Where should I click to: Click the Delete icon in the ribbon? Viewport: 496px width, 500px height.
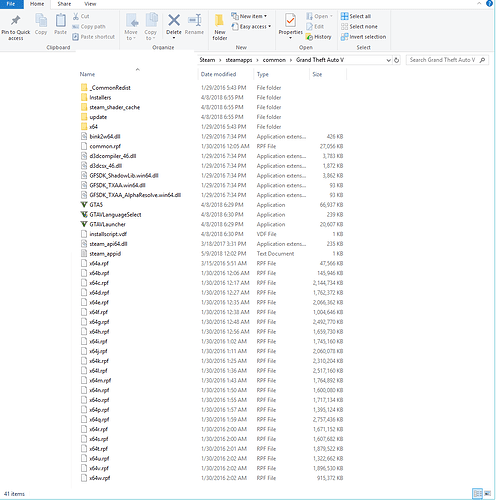click(174, 20)
